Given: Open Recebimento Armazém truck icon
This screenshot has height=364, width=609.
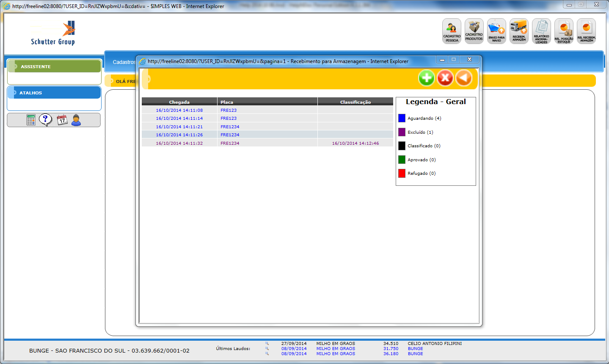Looking at the screenshot, I should [x=519, y=31].
